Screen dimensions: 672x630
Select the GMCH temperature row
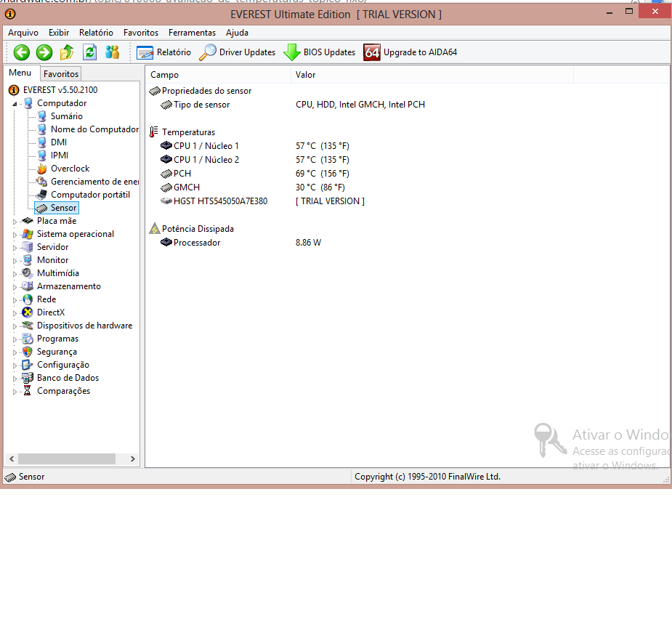pyautogui.click(x=253, y=187)
